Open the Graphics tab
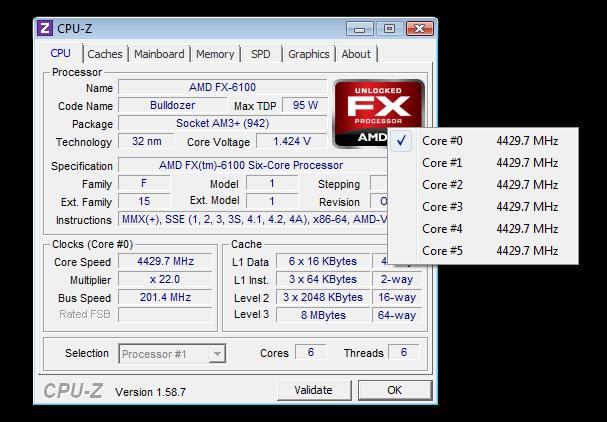Screen dimensions: 607x422 click(309, 54)
